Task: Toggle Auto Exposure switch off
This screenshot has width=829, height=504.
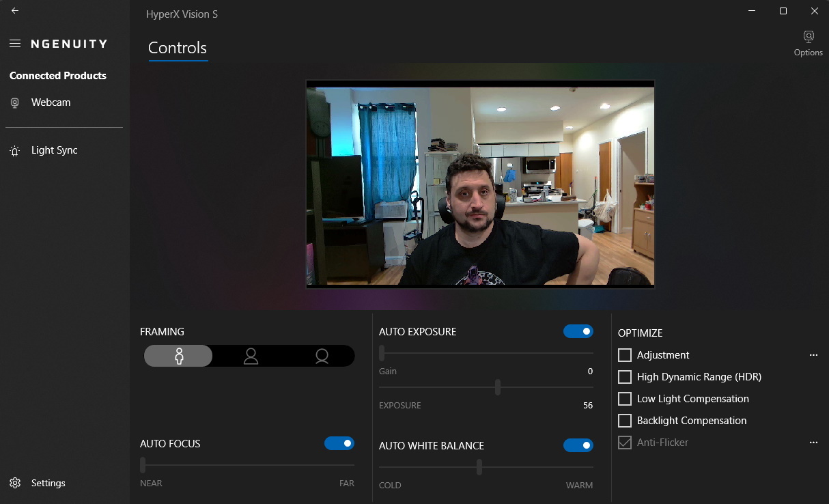Action: pyautogui.click(x=578, y=331)
